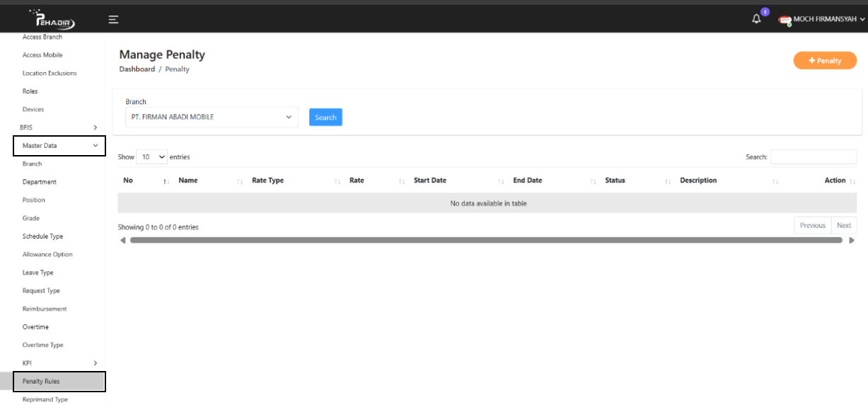Go to Overtime Type page
This screenshot has height=405, width=868.
click(x=42, y=345)
